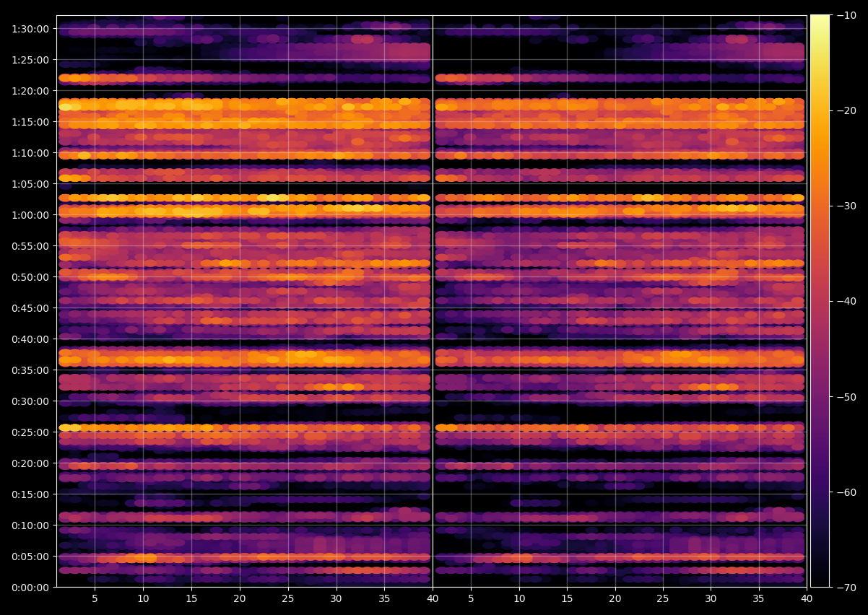The width and height of the screenshot is (868, 615).
Task: Click x-axis tick 20 of right heatmap
Action: pos(615,599)
